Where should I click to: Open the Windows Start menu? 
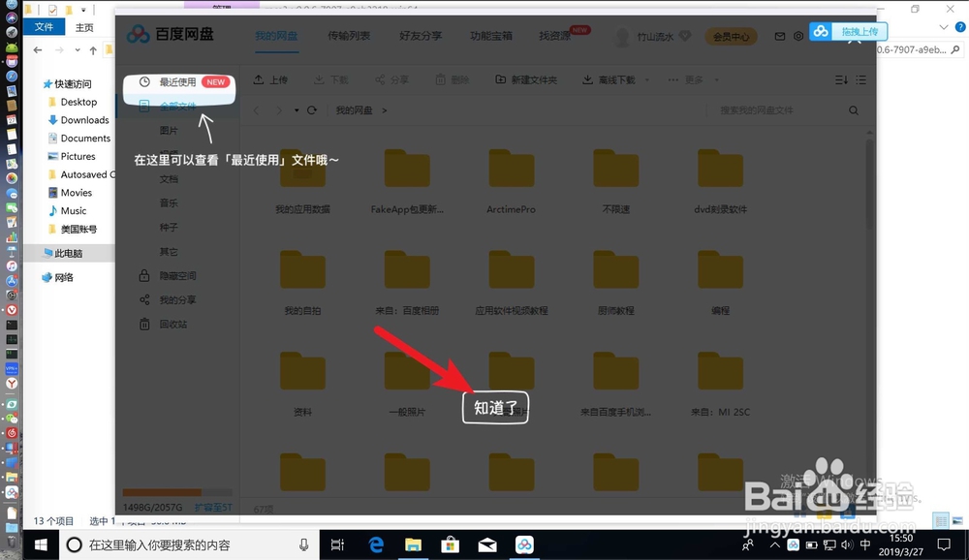[41, 544]
